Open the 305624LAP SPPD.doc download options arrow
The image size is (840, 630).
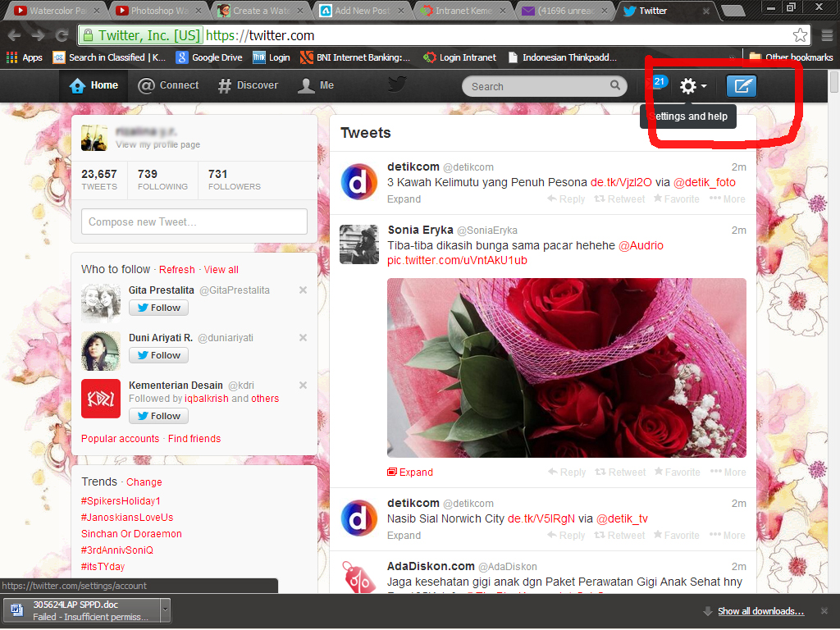click(165, 609)
